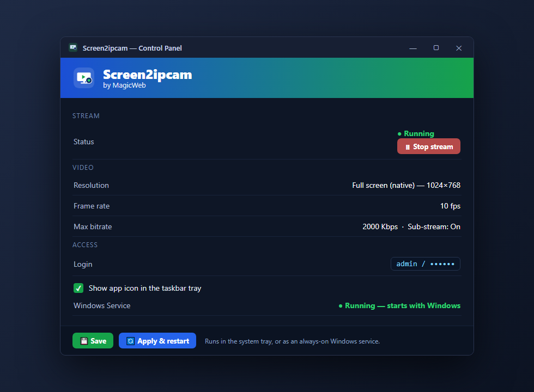Click the 10 fps frame rate value
This screenshot has height=392, width=534.
click(x=450, y=206)
